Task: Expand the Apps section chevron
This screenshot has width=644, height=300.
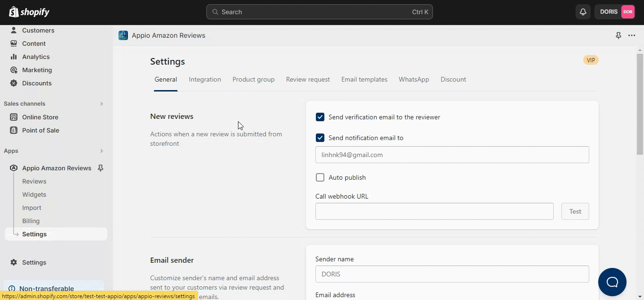Action: click(x=101, y=151)
